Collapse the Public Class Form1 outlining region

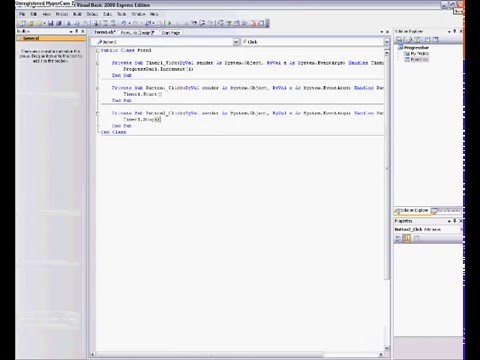point(98,50)
